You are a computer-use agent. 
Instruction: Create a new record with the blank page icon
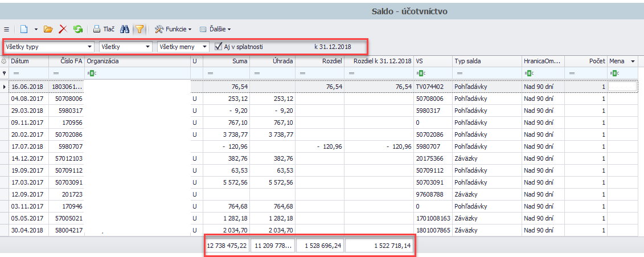click(x=24, y=29)
